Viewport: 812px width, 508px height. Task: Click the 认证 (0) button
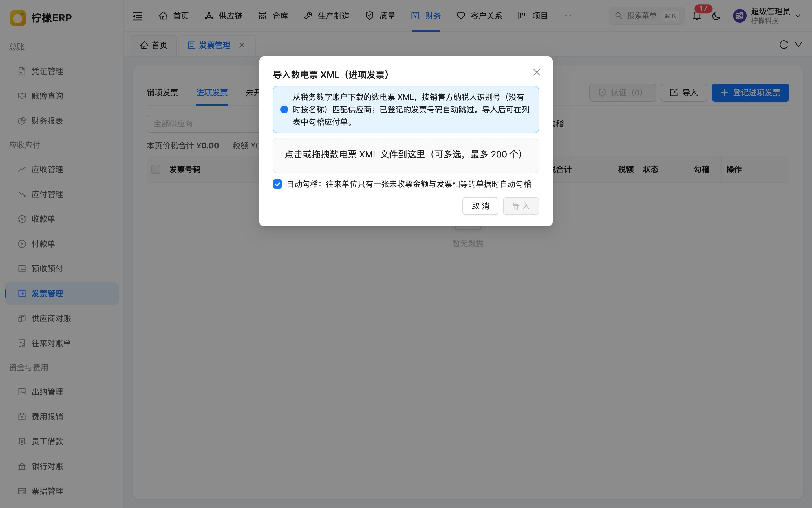[623, 93]
